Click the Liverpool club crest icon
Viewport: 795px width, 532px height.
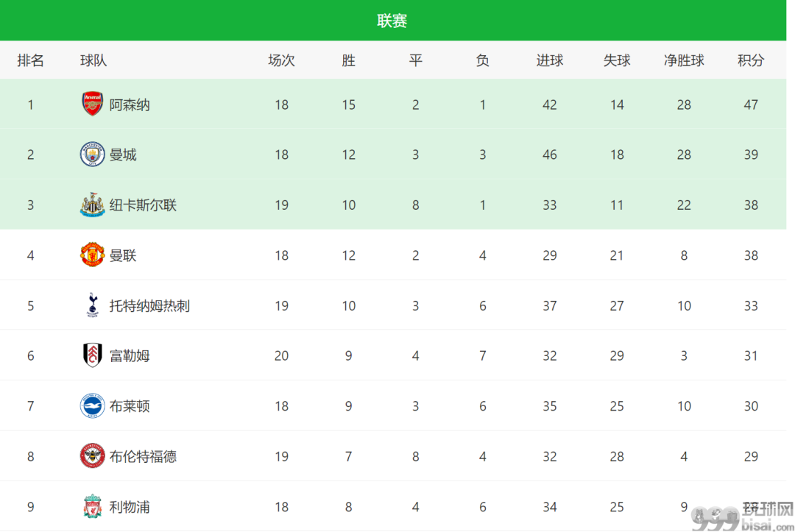(92, 506)
